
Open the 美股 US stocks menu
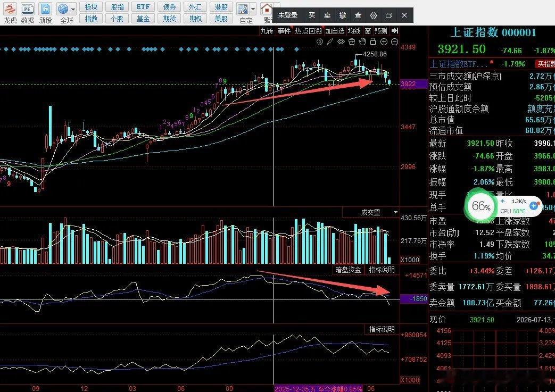[x=221, y=19]
